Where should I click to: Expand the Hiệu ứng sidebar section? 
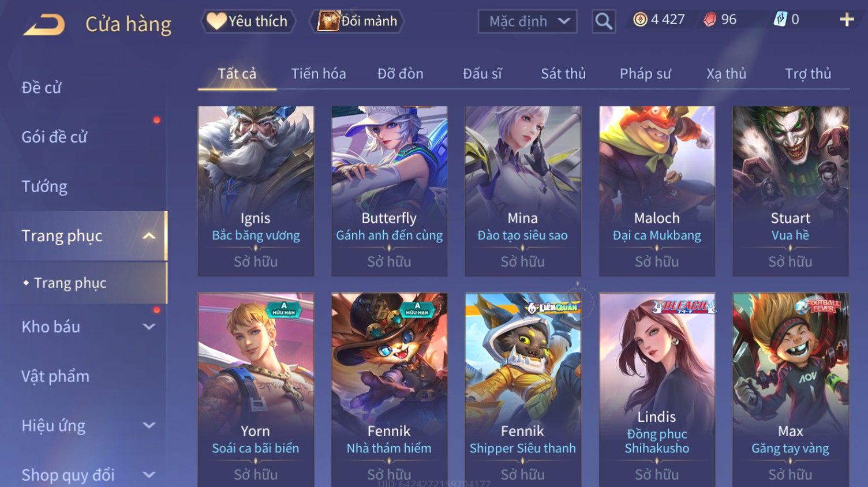click(149, 426)
